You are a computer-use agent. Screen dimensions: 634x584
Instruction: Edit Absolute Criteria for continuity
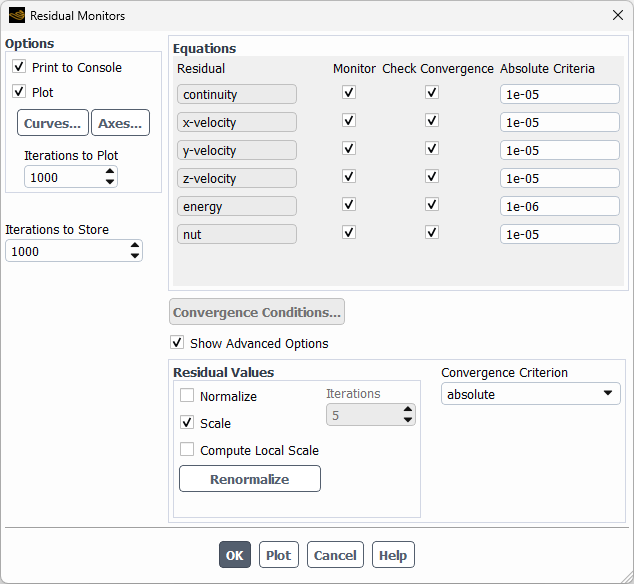[x=560, y=94]
